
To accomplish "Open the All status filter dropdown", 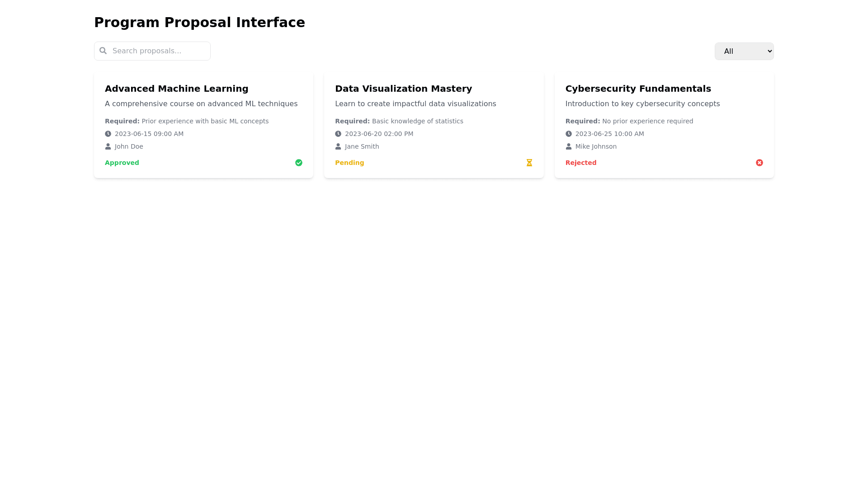I will point(744,51).
